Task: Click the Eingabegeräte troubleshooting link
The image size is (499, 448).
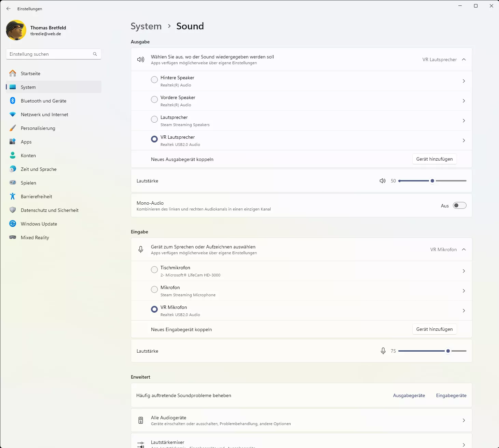Action: click(451, 395)
